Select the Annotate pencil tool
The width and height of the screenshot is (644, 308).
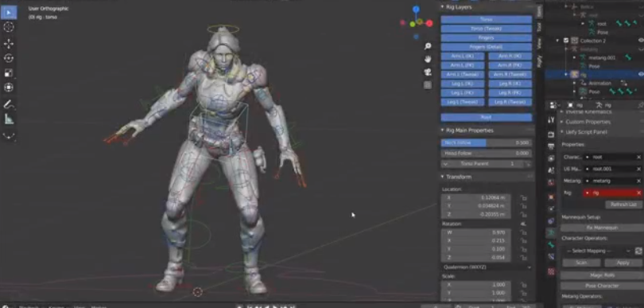(9, 104)
